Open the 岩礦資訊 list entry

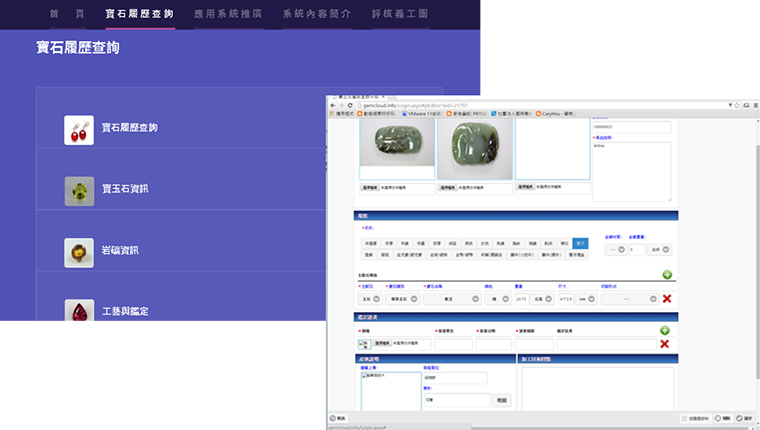(x=120, y=250)
